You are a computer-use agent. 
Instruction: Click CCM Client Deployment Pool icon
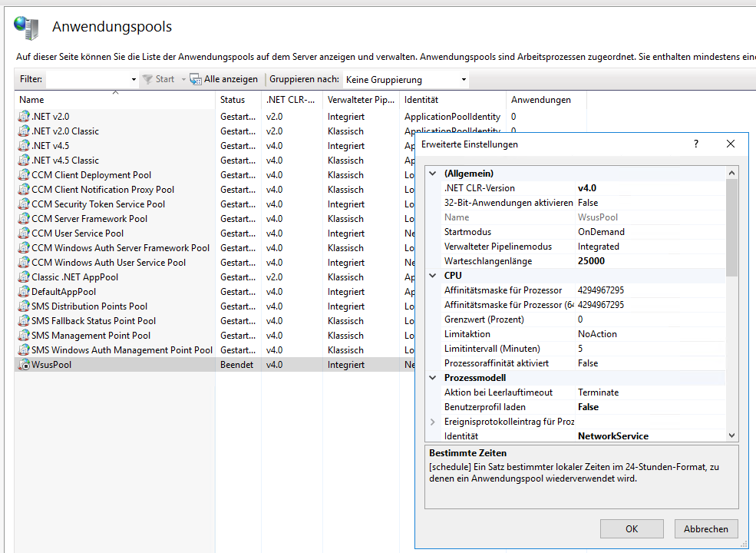[x=24, y=174]
